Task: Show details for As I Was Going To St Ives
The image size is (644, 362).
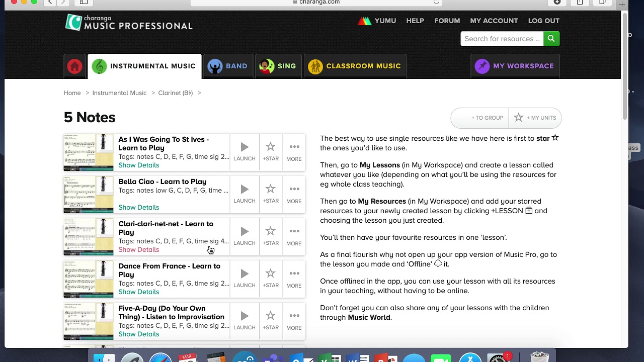Action: click(x=138, y=165)
